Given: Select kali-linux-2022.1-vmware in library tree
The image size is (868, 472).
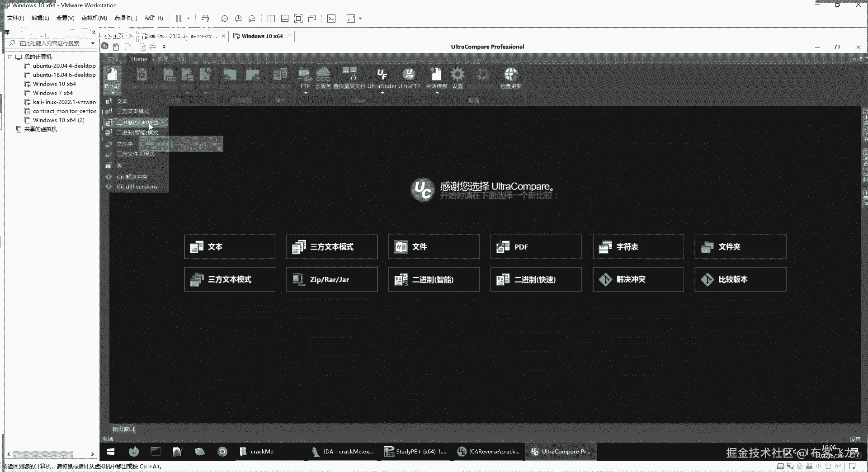Looking at the screenshot, I should pyautogui.click(x=64, y=102).
